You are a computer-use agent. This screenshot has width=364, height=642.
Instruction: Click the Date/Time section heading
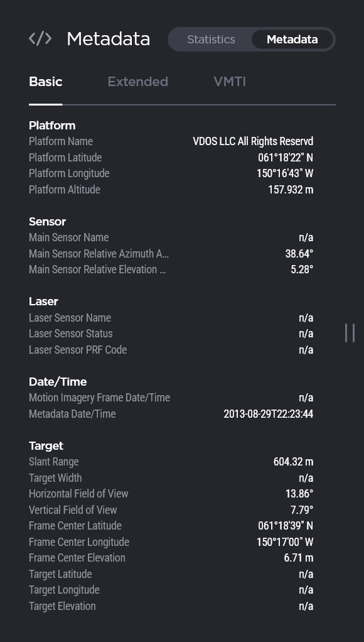[58, 381]
